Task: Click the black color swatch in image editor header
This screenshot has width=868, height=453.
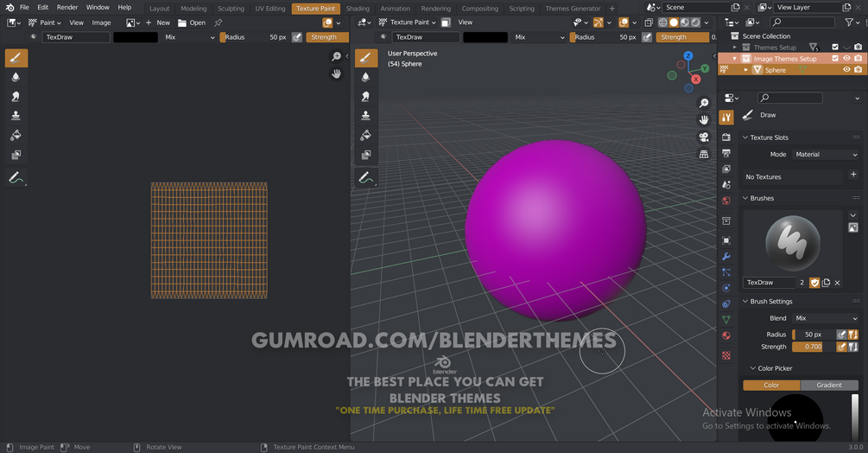Action: point(136,37)
